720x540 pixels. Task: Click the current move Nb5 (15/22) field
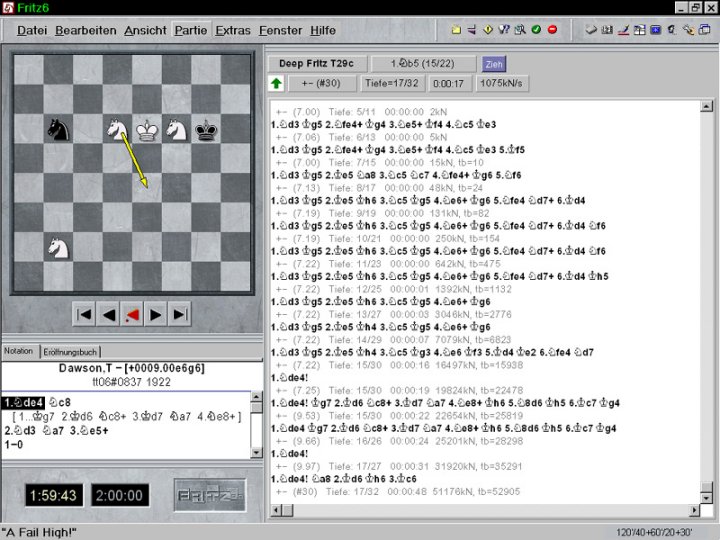[423, 64]
